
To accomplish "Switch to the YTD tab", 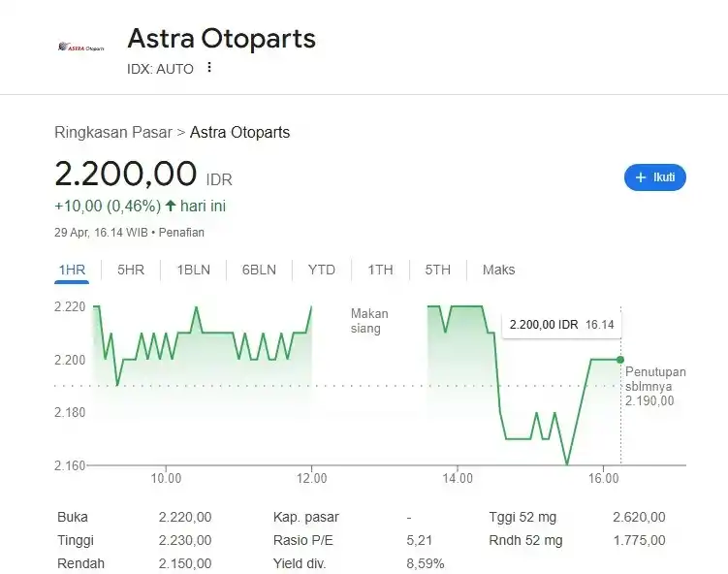I will tap(322, 270).
